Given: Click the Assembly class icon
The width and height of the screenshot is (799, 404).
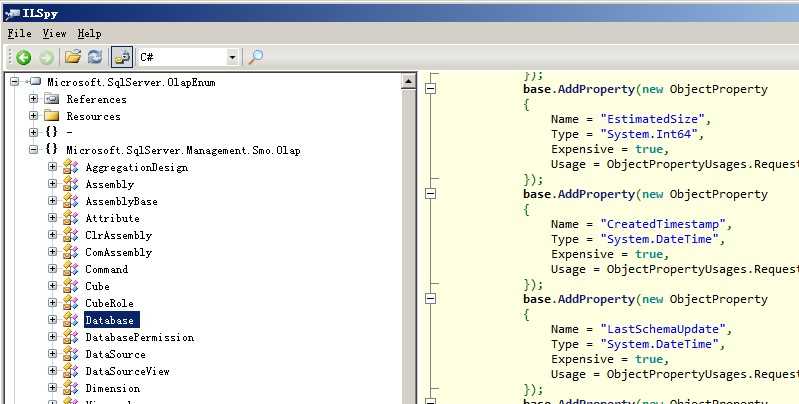Looking at the screenshot, I should 71,184.
